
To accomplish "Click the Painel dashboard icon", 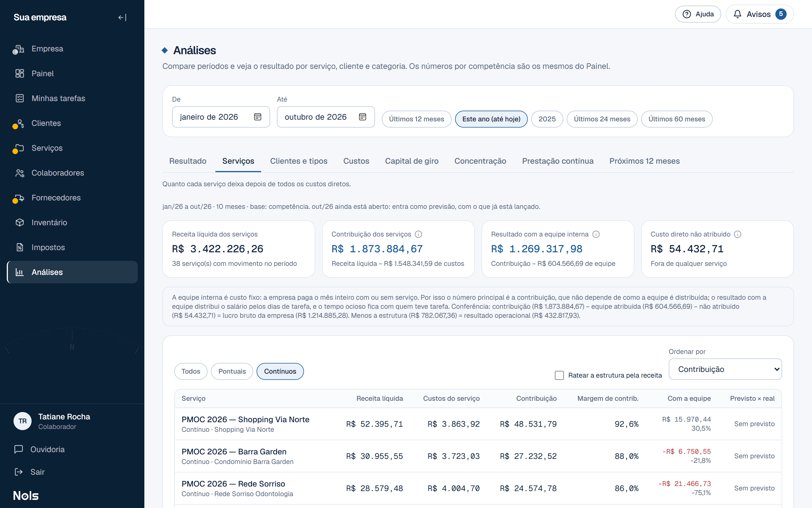I will (x=19, y=74).
